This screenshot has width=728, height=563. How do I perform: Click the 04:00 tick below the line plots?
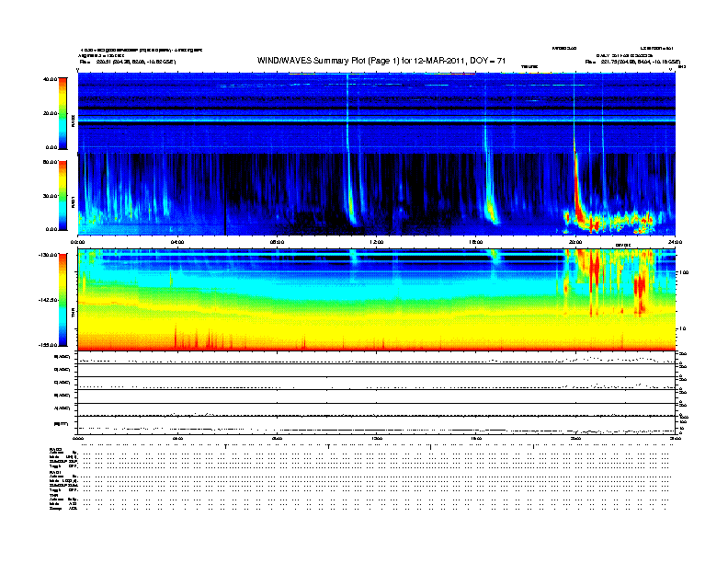coord(177,438)
